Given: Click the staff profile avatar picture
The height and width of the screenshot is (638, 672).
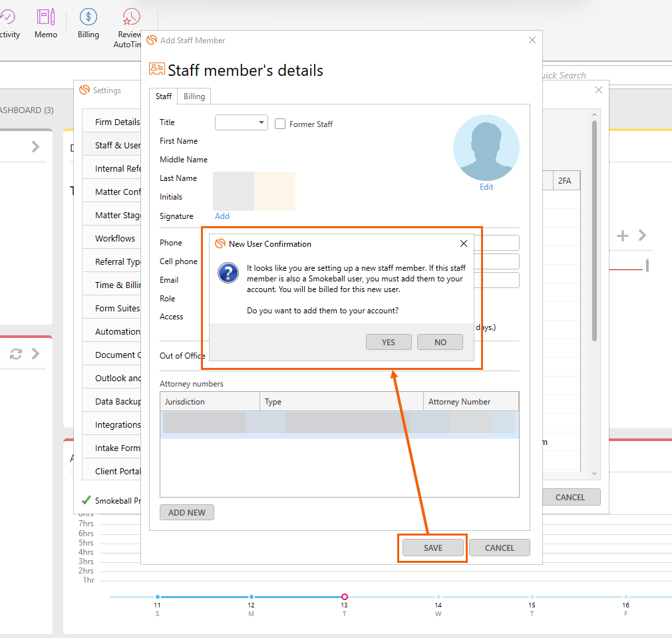Looking at the screenshot, I should pos(486,148).
